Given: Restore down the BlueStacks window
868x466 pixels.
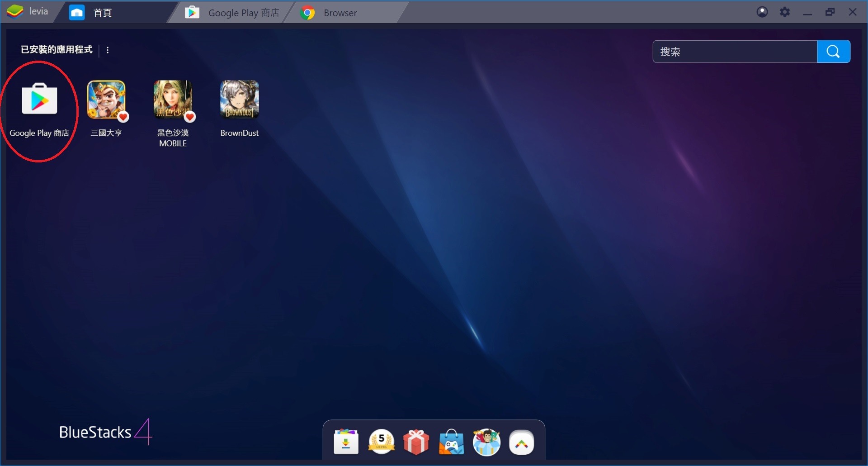Looking at the screenshot, I should pyautogui.click(x=830, y=12).
